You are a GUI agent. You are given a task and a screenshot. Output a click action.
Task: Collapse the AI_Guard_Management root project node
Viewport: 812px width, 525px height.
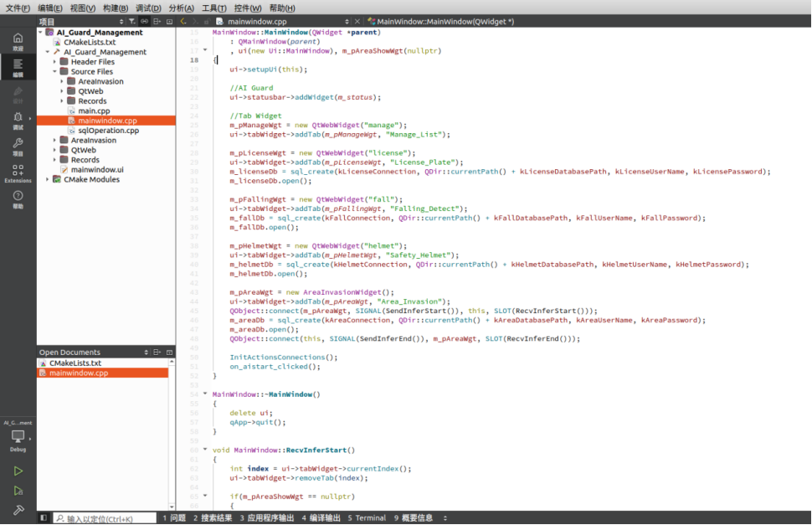coord(41,32)
